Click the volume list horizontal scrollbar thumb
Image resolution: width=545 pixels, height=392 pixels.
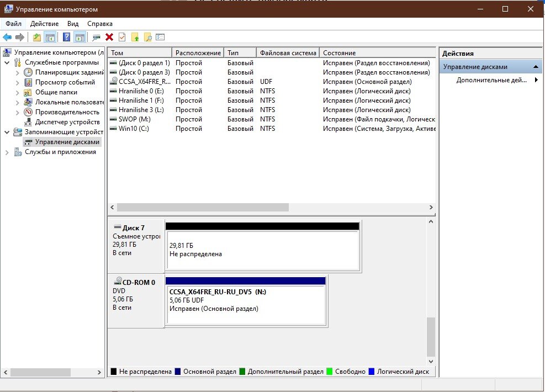pos(203,208)
